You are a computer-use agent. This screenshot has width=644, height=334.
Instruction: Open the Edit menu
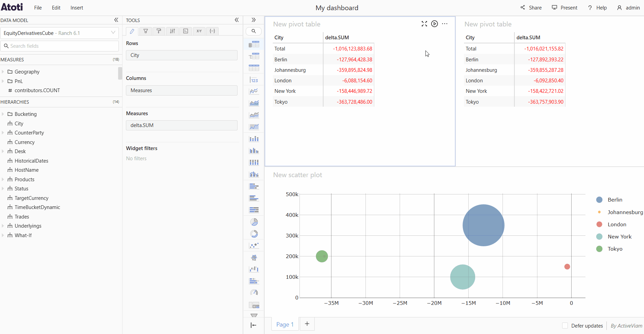click(x=56, y=8)
